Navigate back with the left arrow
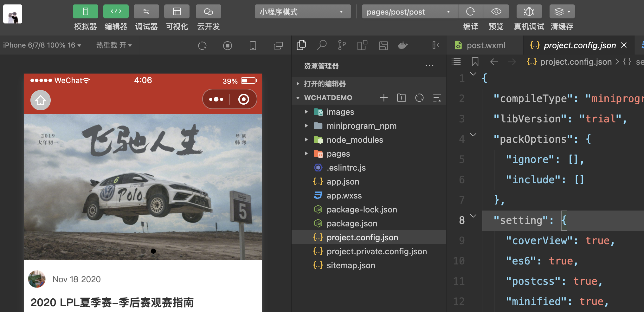This screenshot has height=312, width=644. click(x=494, y=62)
